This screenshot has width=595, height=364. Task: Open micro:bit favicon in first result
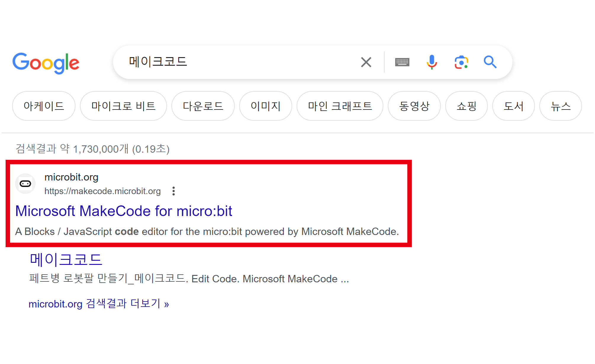(25, 184)
